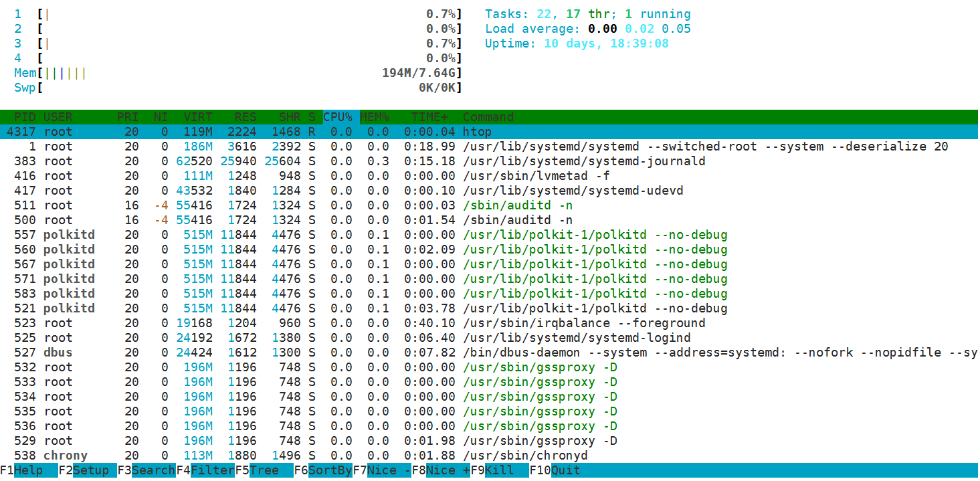Click the CPU 3 usage meter
The image size is (980, 481).
point(238,43)
